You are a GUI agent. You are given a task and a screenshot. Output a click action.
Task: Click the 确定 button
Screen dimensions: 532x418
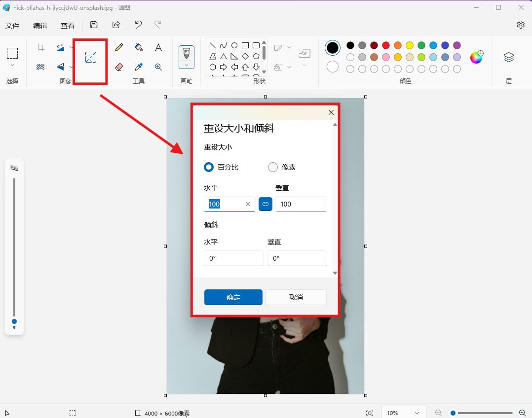[233, 297]
